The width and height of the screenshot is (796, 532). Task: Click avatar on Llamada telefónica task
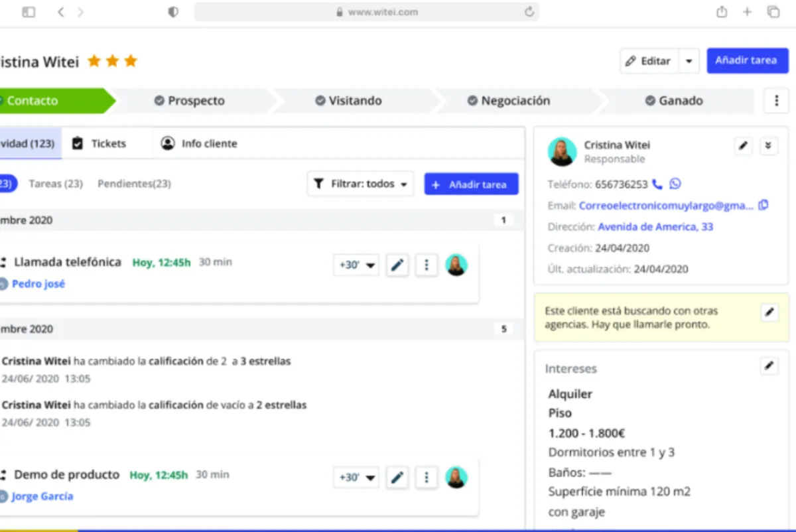point(456,265)
